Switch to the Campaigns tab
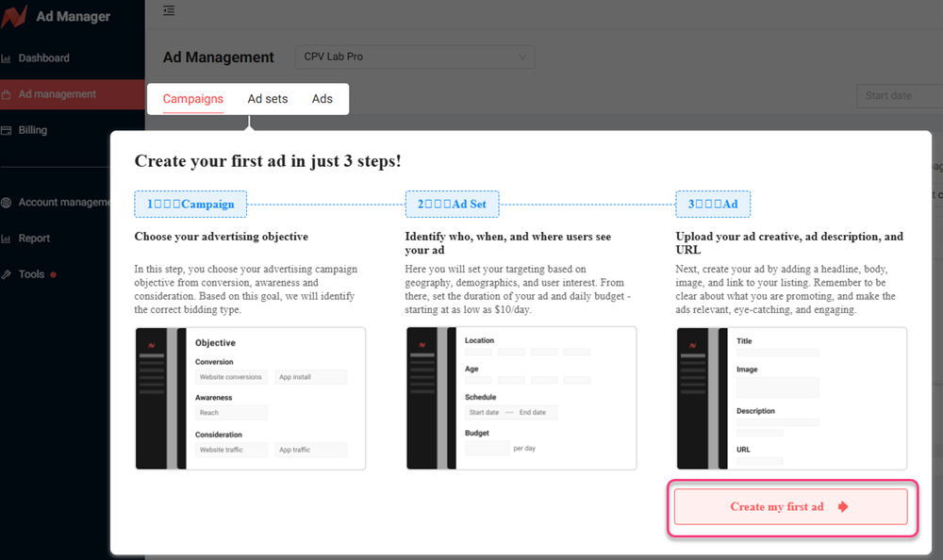 [193, 99]
